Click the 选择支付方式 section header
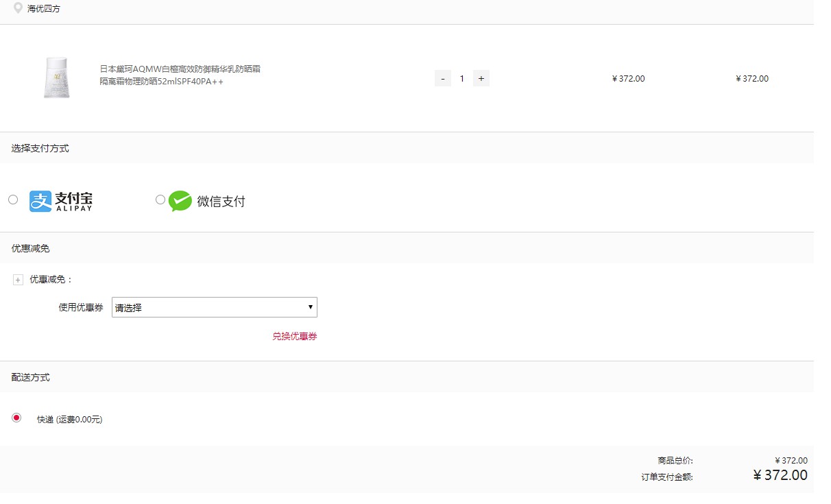This screenshot has height=504, width=831. click(x=40, y=148)
